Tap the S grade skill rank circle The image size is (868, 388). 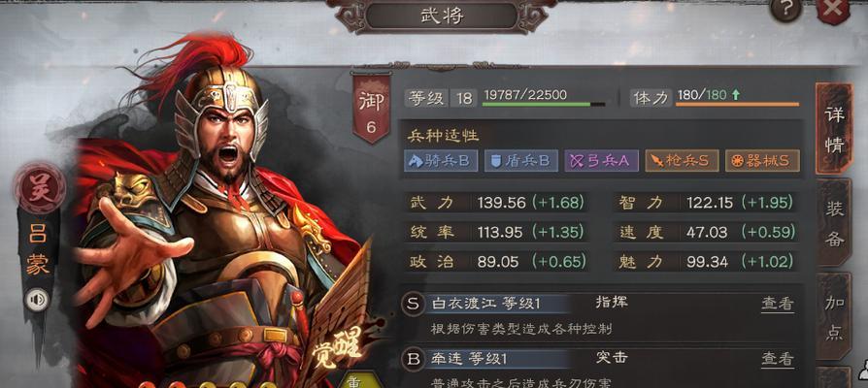(413, 304)
